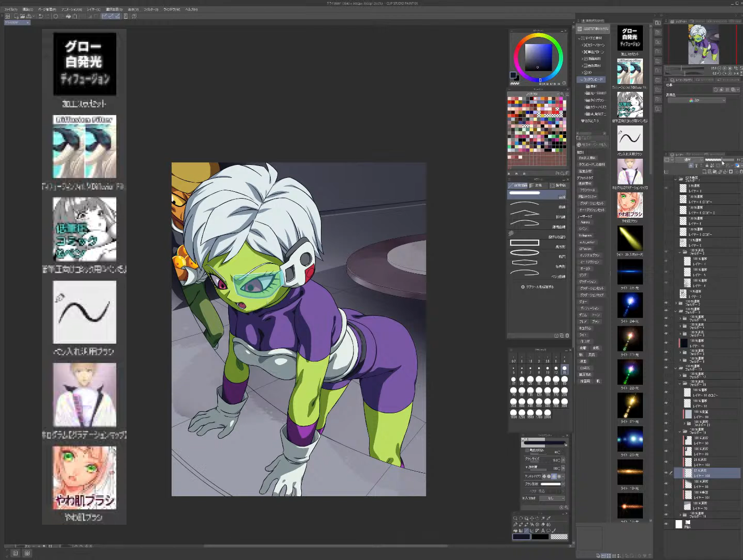This screenshot has width=743, height=560.
Task: Select the ペン入れ用ブラシ material thumbnail in the list
Action: click(x=630, y=138)
